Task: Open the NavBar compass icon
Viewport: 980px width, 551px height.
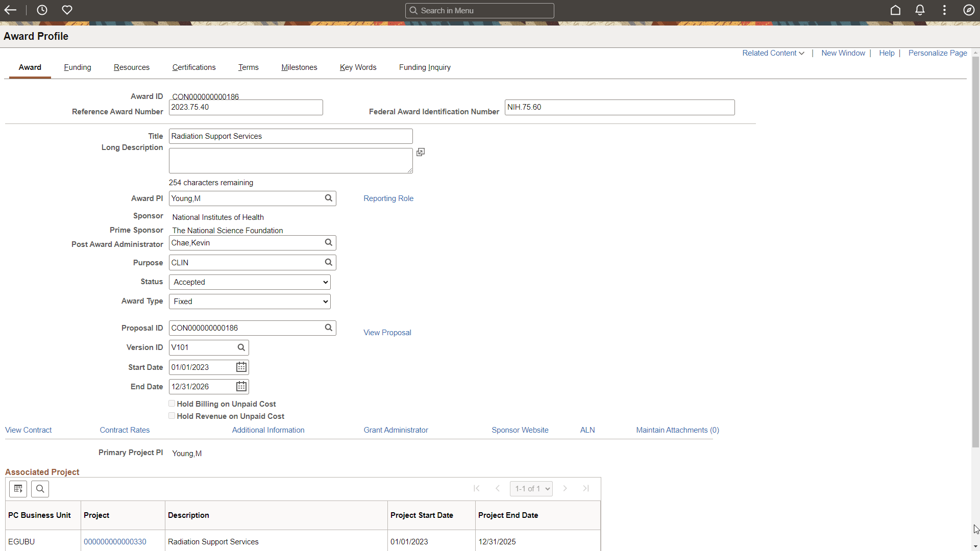Action: [969, 10]
